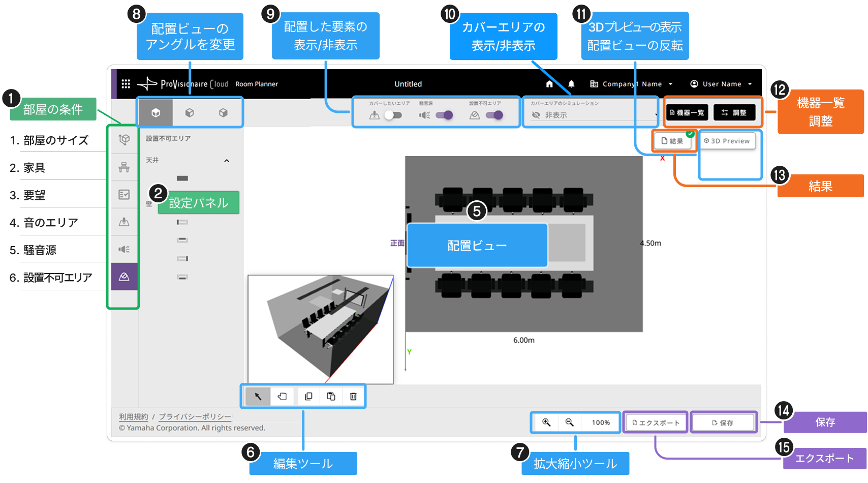This screenshot has height=483, width=868.
Task: Click the 3D room preview thumbnail
Action: coord(321,329)
